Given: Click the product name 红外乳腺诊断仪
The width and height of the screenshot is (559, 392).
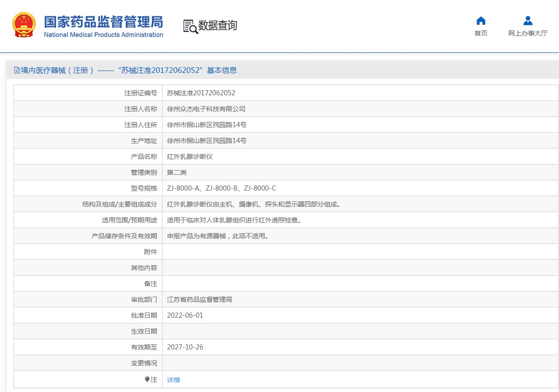Looking at the screenshot, I should click(190, 157).
